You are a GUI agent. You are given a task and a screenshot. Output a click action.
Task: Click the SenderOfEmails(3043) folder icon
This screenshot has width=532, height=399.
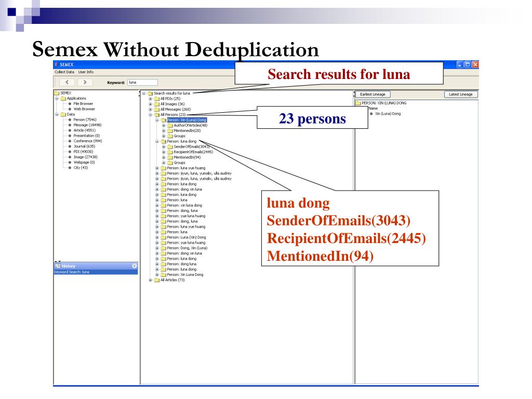pyautogui.click(x=170, y=147)
